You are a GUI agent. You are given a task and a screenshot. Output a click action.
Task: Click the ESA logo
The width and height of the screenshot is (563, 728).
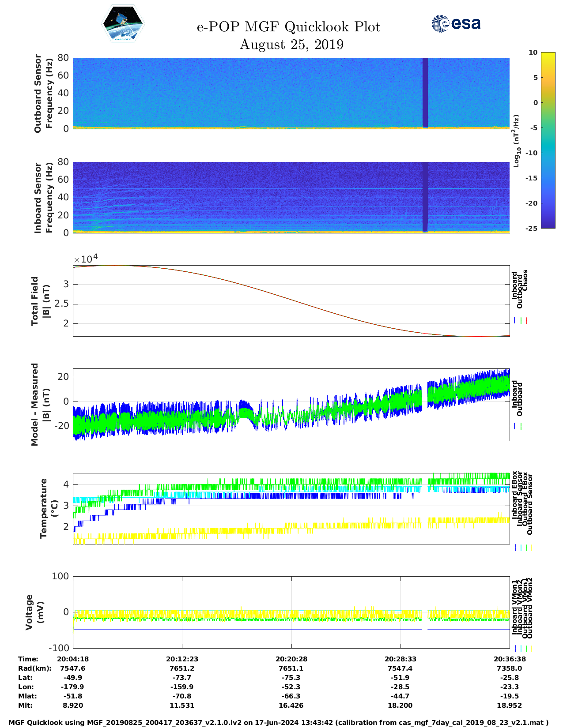point(456,23)
